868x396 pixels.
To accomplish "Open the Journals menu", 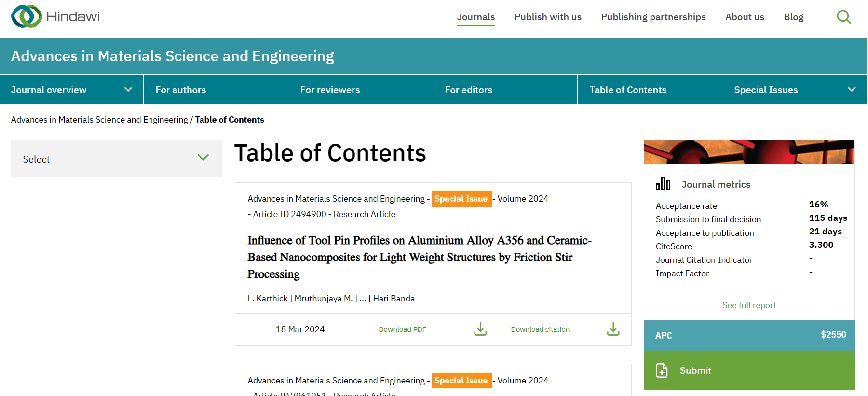I will tap(476, 17).
